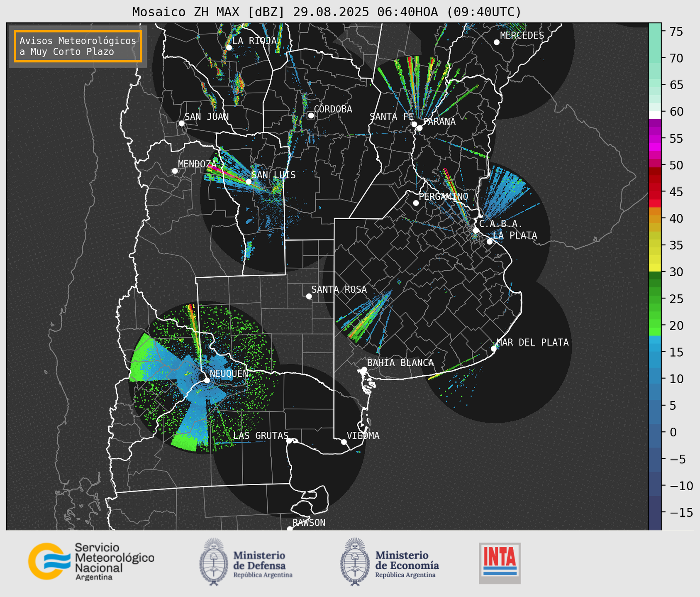The width and height of the screenshot is (700, 597).
Task: Click the Ministerio de Defensa crest
Action: point(214,562)
